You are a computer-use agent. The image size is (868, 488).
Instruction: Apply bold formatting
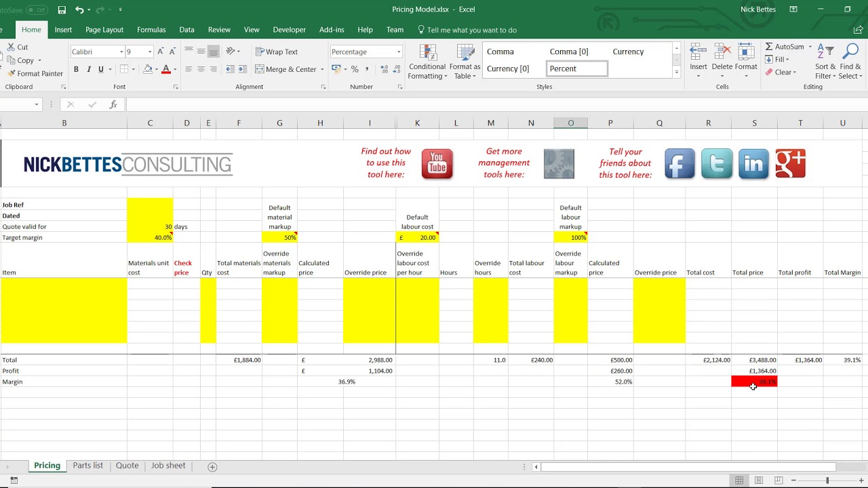point(76,69)
